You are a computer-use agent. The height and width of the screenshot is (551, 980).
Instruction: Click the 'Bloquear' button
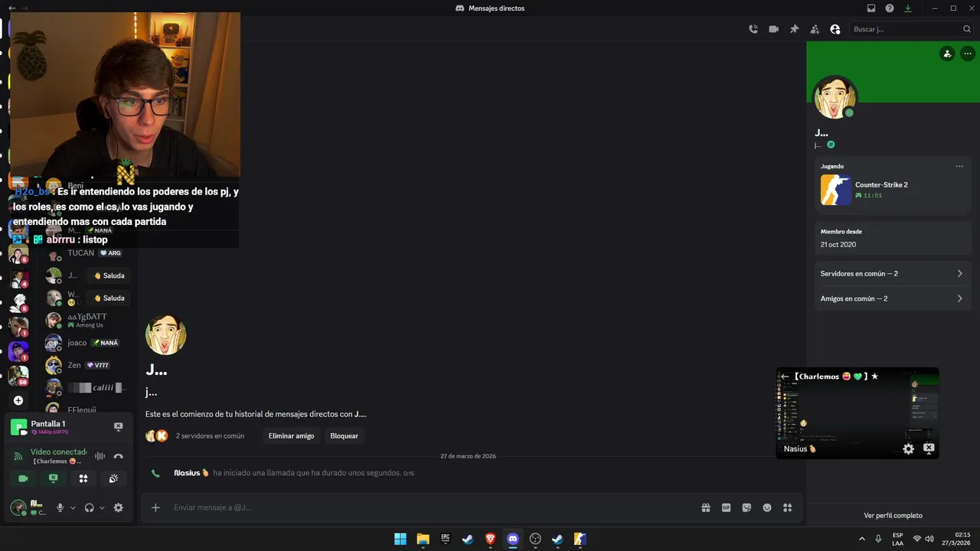[x=344, y=435]
